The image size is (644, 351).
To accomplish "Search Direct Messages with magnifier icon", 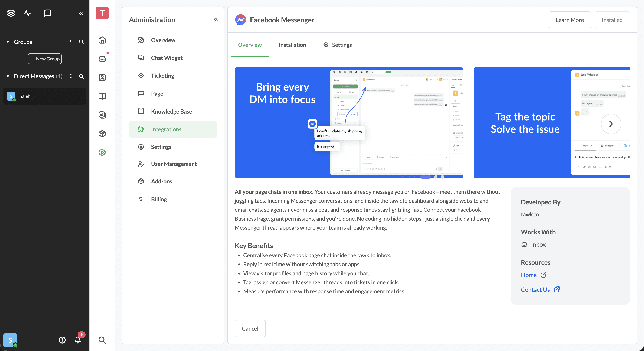I will click(82, 76).
